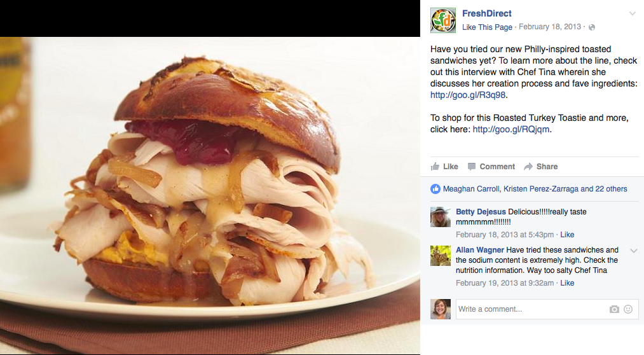Open the goo.gl/RQjqm shop link

coord(511,129)
